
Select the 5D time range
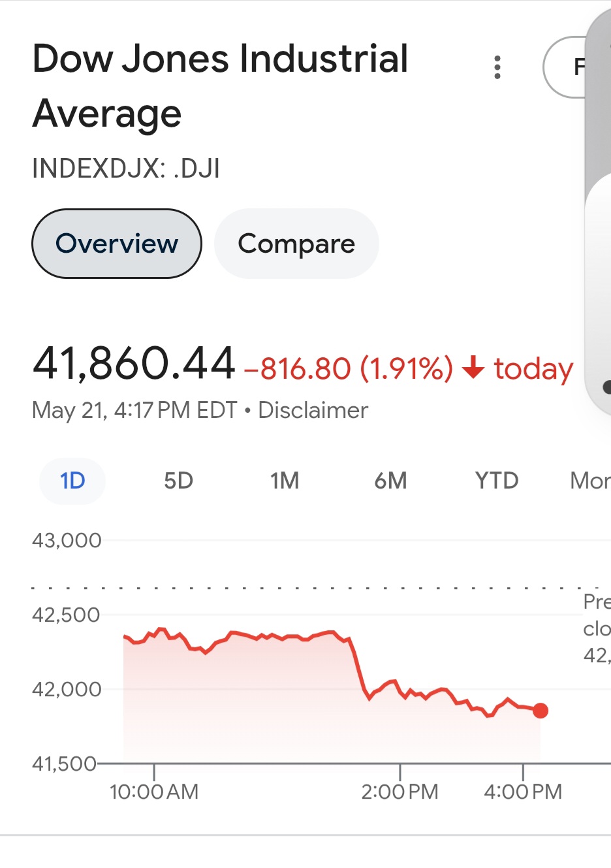[x=178, y=481]
